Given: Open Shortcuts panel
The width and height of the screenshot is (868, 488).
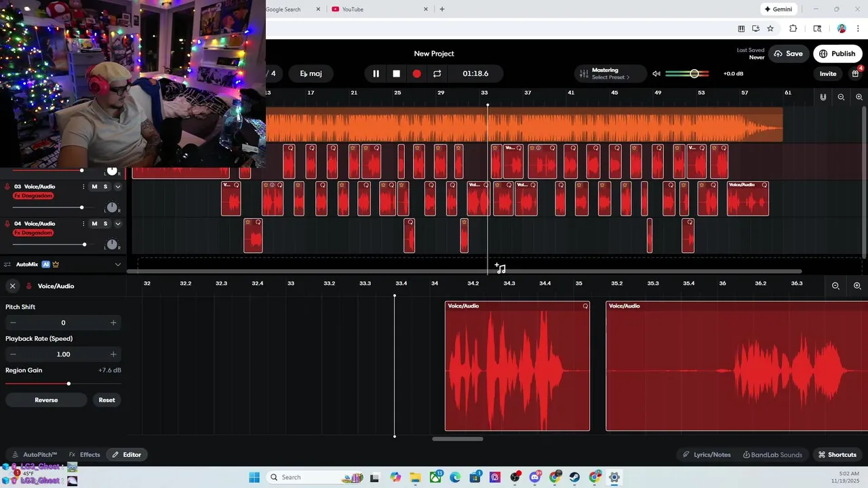Looking at the screenshot, I should coord(837,455).
